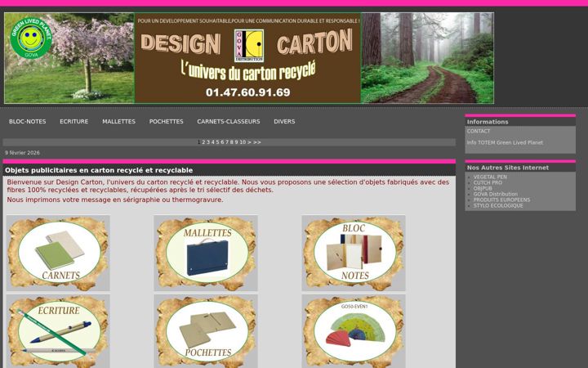Open the ECRITURE category image

pos(58,331)
